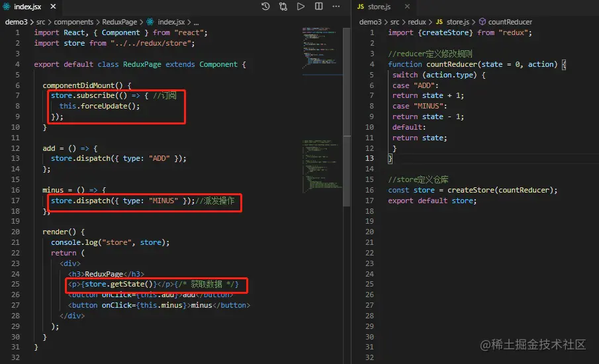Screen dimensions: 599x364
Task: Click 'store.getState()' expression
Action: point(118,284)
